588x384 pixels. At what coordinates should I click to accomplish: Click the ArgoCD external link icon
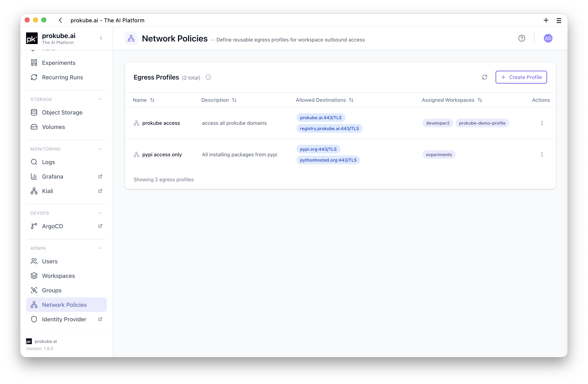click(x=100, y=226)
